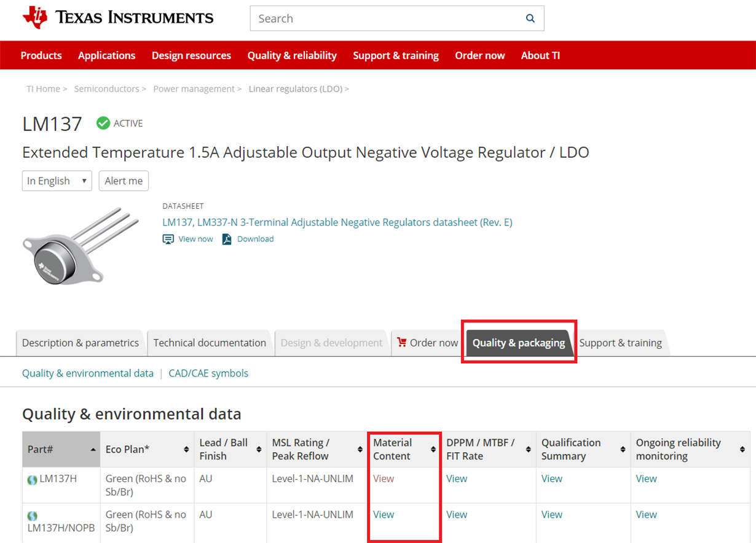This screenshot has width=756, height=543.
Task: View Qualification Summary for LM137H/NOPB
Action: 552,515
